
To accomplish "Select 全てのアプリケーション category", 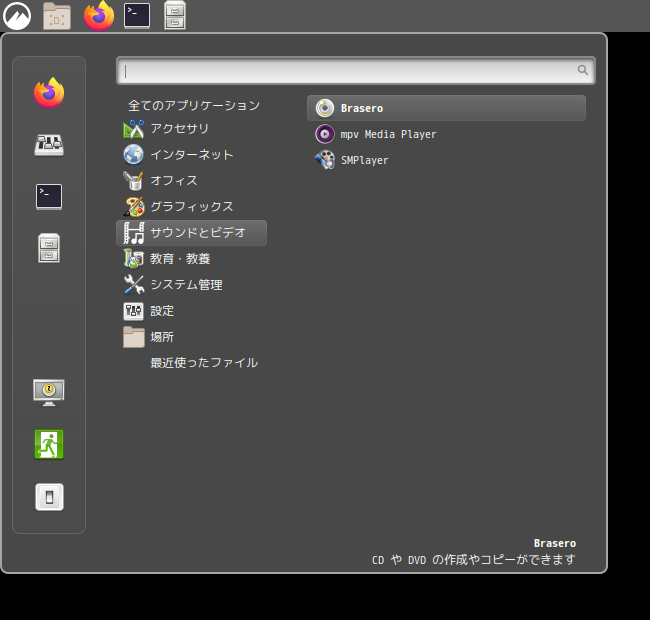I will click(194, 105).
